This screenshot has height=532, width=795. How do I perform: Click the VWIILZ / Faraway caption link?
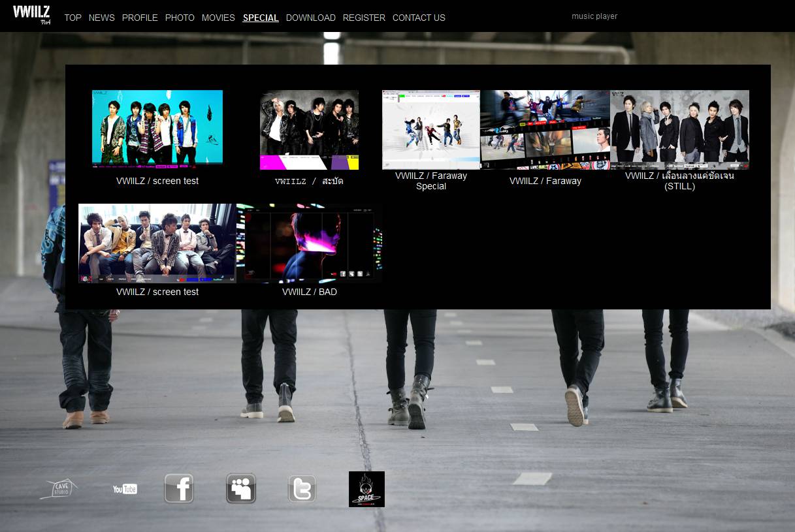pyautogui.click(x=545, y=181)
